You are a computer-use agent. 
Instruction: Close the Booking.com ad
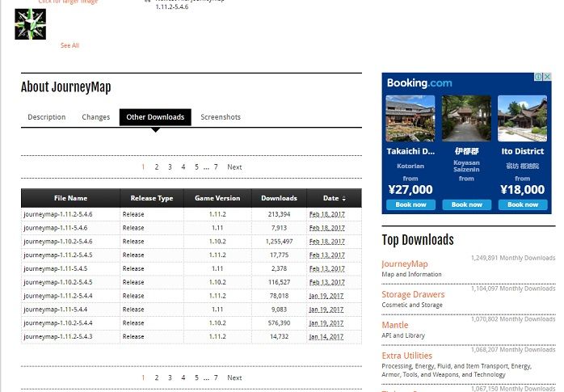click(547, 77)
